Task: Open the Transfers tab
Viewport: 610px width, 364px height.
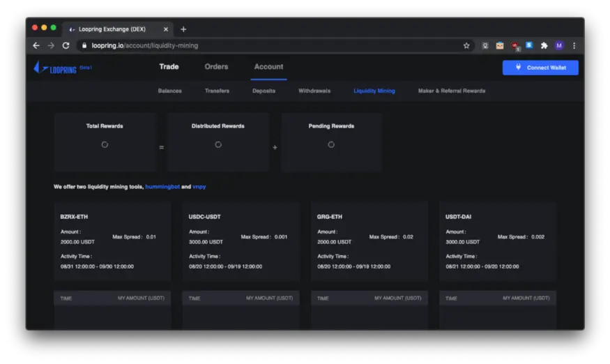Action: tap(217, 91)
